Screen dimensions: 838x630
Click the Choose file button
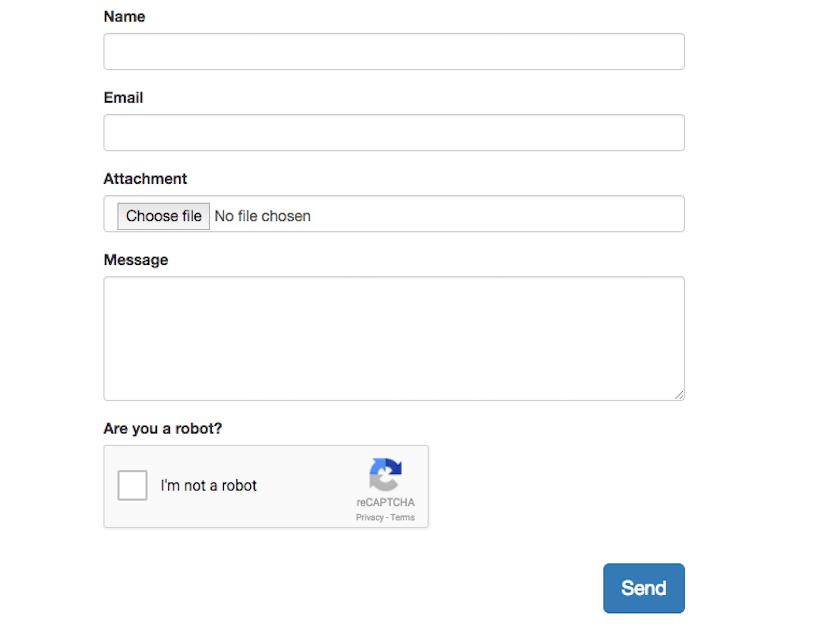click(x=164, y=216)
